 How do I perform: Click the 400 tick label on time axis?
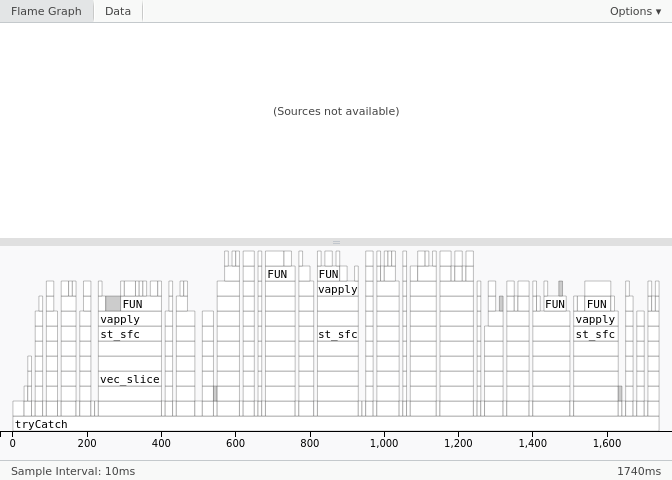[x=161, y=443]
